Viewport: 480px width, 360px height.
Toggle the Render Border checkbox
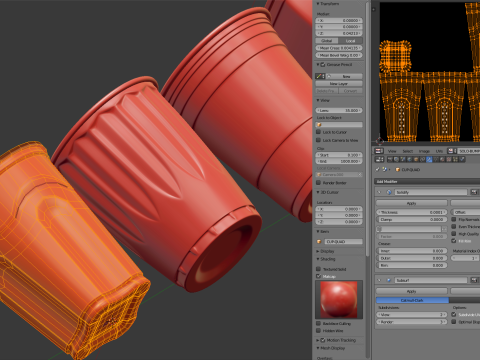coord(318,183)
